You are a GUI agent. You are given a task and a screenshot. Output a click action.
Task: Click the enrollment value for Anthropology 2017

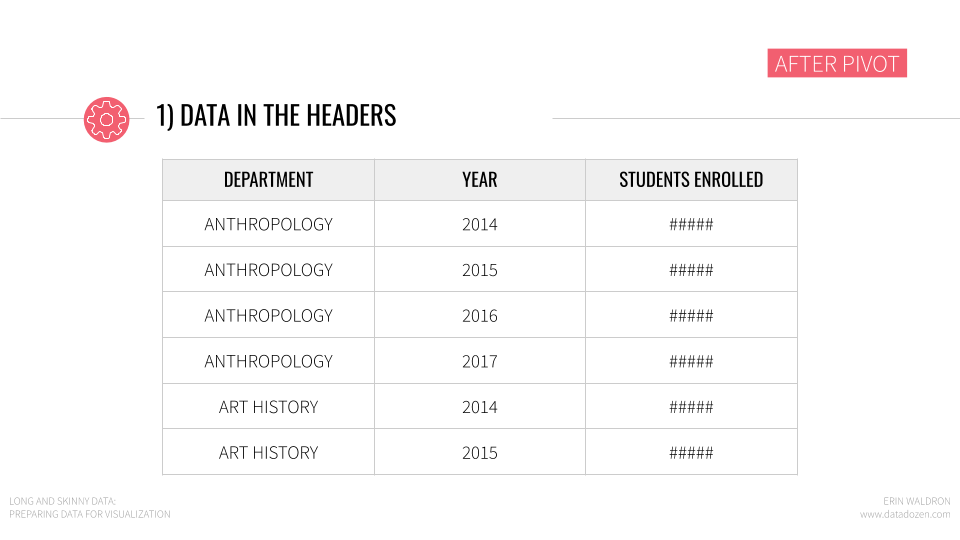[691, 361]
